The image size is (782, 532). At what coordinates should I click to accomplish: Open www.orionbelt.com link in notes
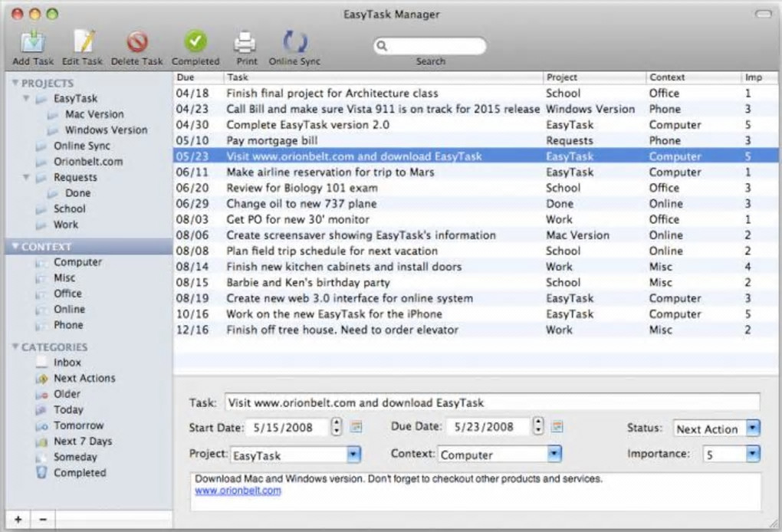pos(238,491)
